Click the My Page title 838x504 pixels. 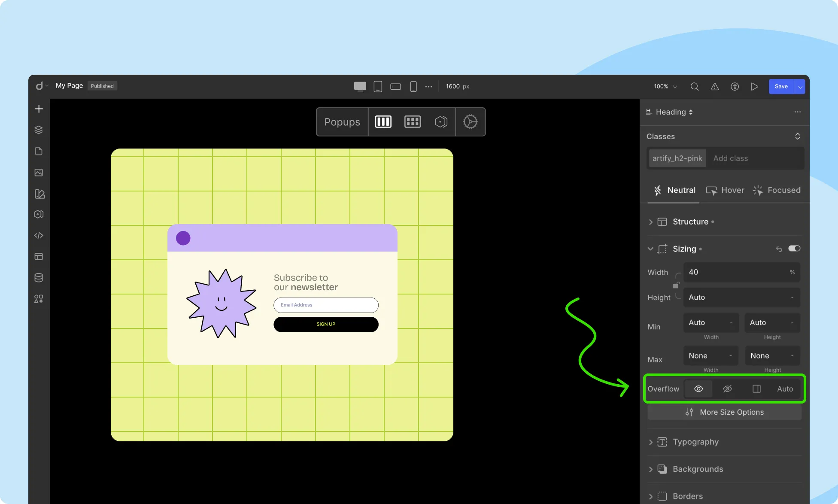click(x=69, y=86)
